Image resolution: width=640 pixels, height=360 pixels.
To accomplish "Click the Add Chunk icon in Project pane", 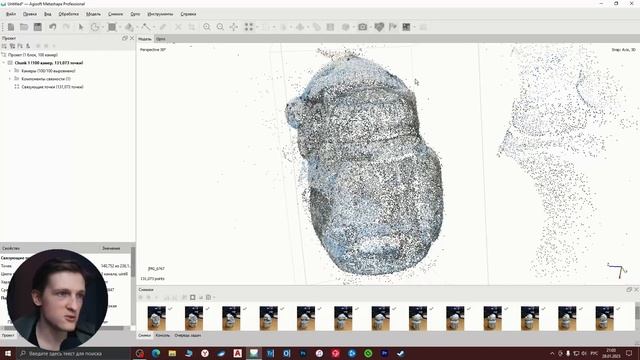I will (4, 46).
